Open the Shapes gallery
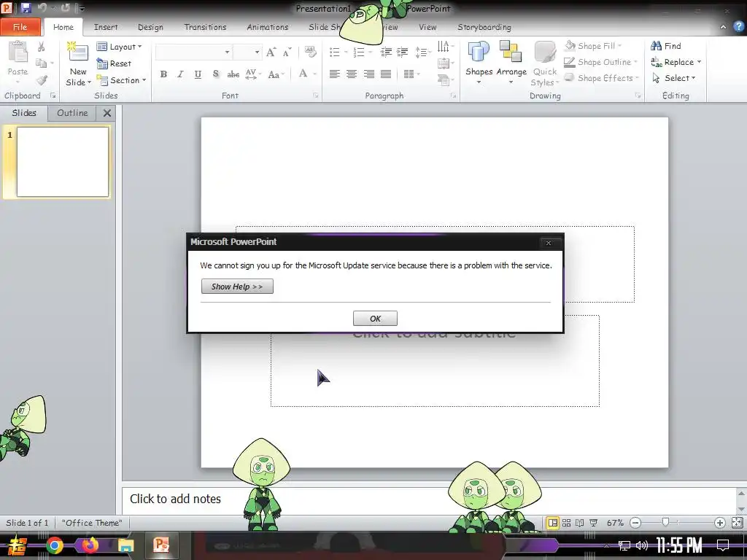 pyautogui.click(x=479, y=63)
